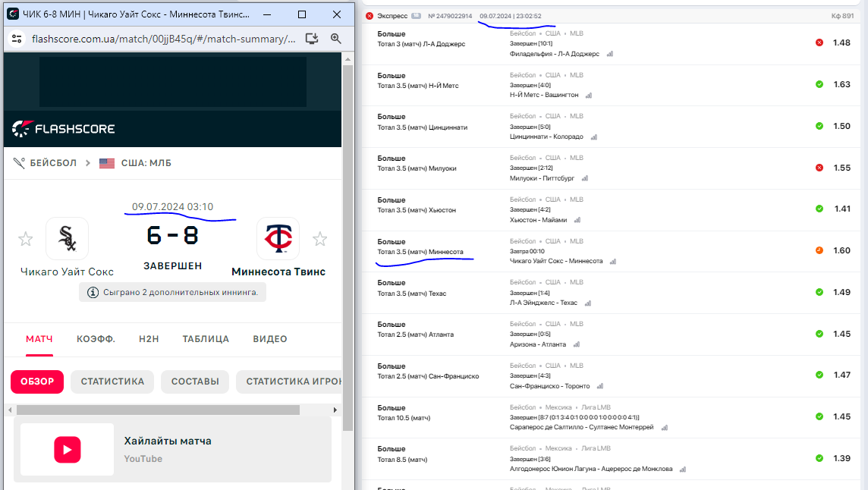Screen dimensions: 868x490
Task: Click the flashscore.com.ua address bar
Action: [x=164, y=39]
